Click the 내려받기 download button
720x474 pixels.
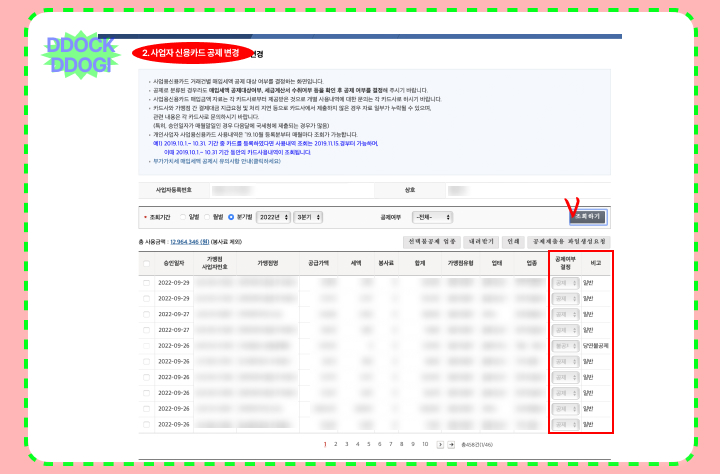click(481, 242)
